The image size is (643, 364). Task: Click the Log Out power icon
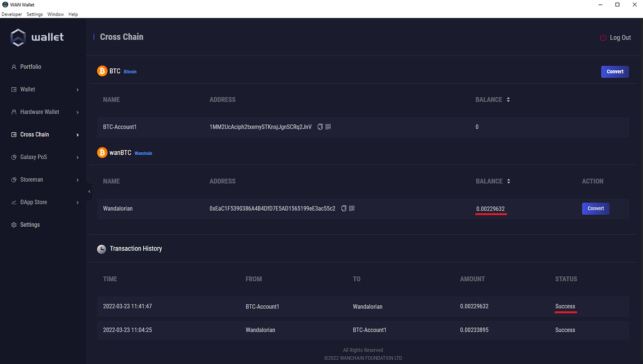(603, 38)
